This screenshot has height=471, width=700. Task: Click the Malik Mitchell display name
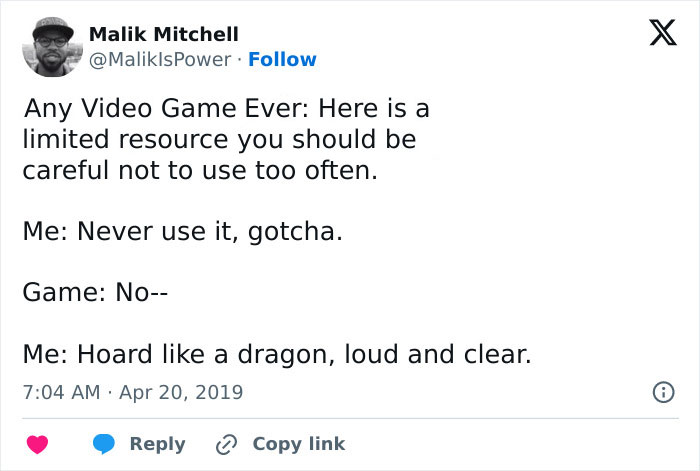point(164,35)
